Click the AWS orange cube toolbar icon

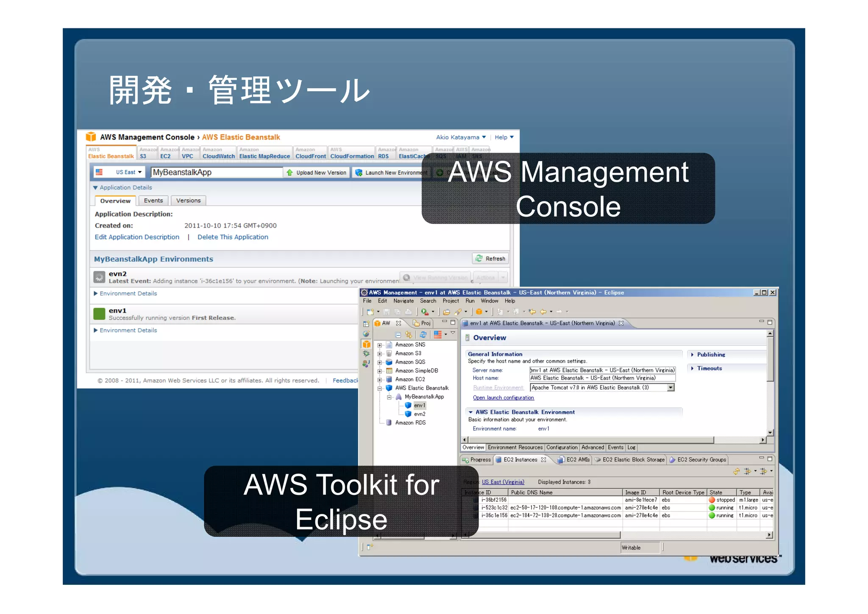coord(479,312)
